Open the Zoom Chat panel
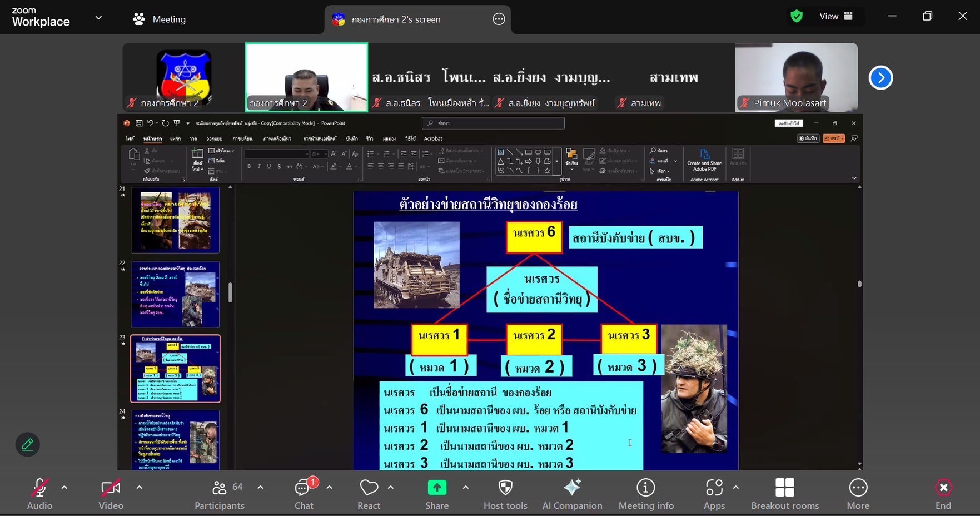 pyautogui.click(x=304, y=493)
